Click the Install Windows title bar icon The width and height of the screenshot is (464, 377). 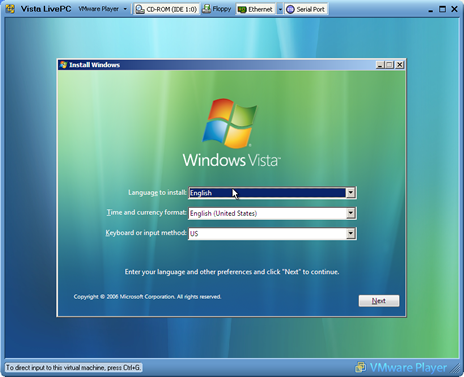pos(63,65)
